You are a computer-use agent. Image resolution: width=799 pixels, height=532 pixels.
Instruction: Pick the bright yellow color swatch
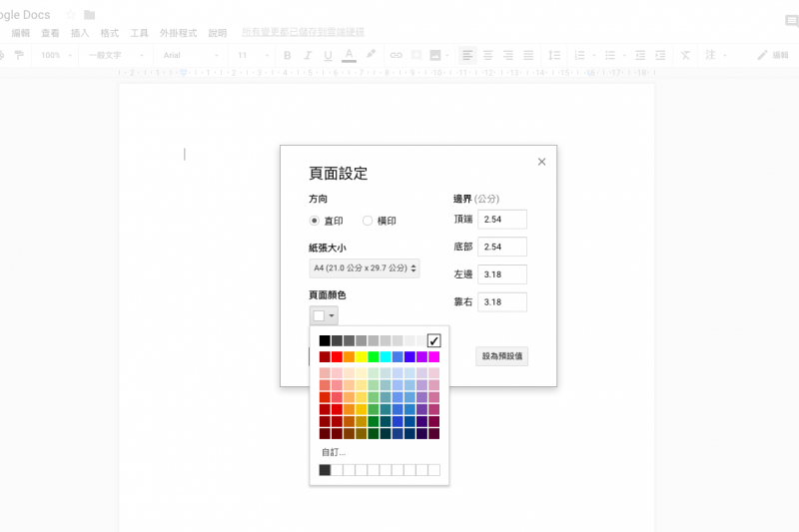(362, 357)
